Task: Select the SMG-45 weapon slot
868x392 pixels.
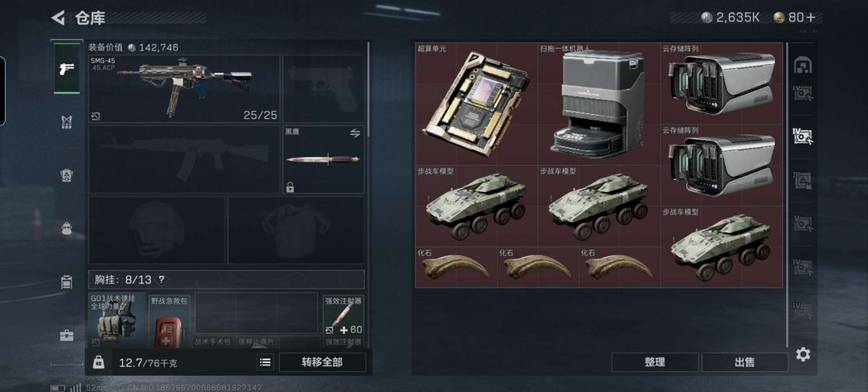Action: pos(184,88)
